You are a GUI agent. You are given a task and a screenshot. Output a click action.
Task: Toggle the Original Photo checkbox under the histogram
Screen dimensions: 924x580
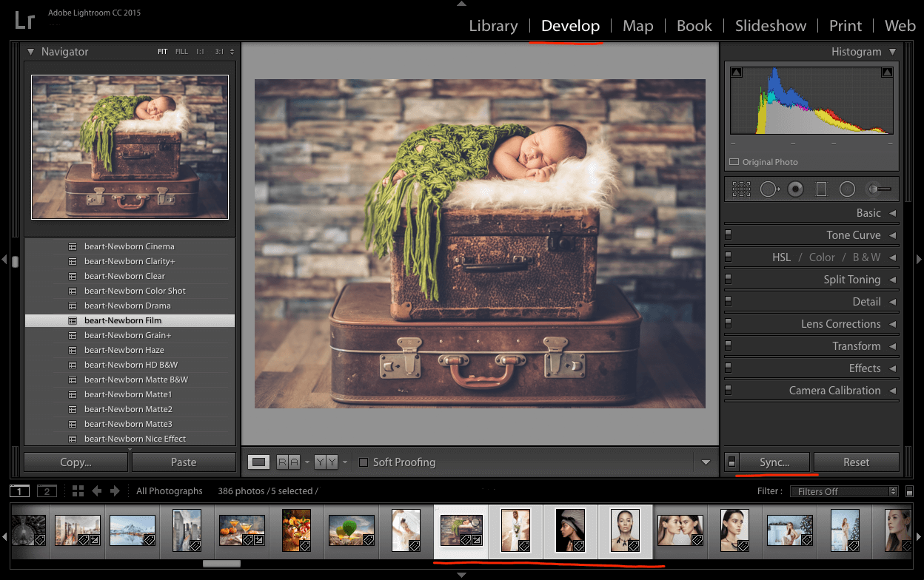[x=735, y=162]
